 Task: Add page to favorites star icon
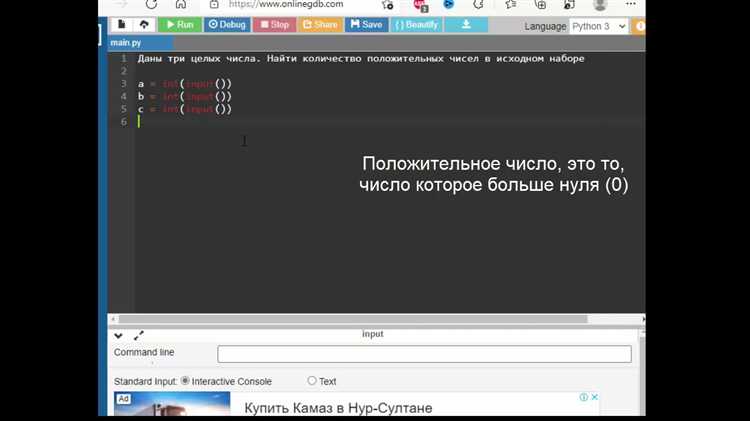(x=387, y=5)
